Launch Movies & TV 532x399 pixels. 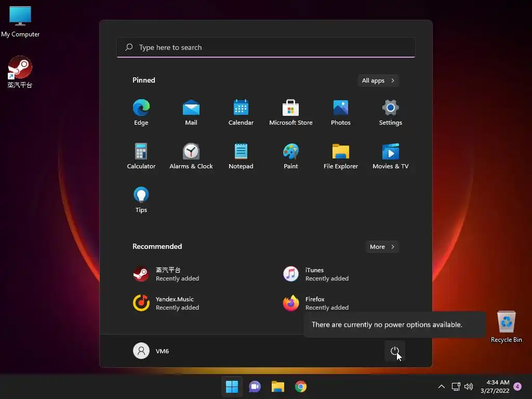click(x=391, y=156)
